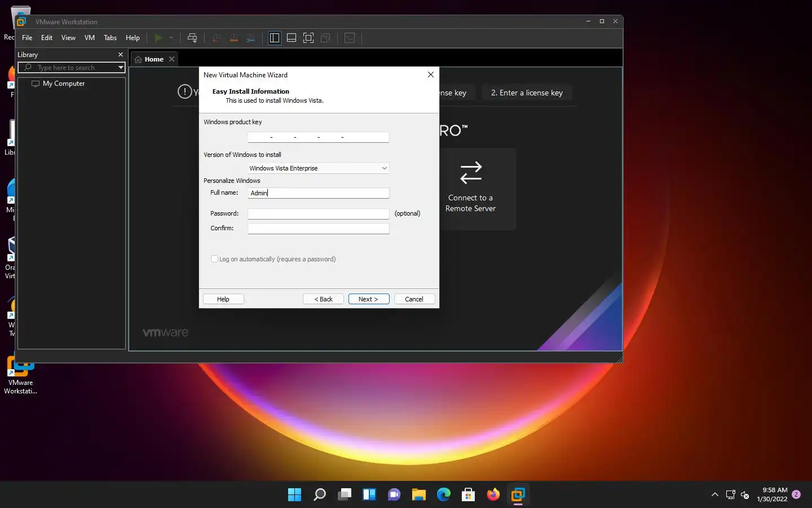Open Task View from taskbar
The width and height of the screenshot is (812, 508).
coord(345,495)
